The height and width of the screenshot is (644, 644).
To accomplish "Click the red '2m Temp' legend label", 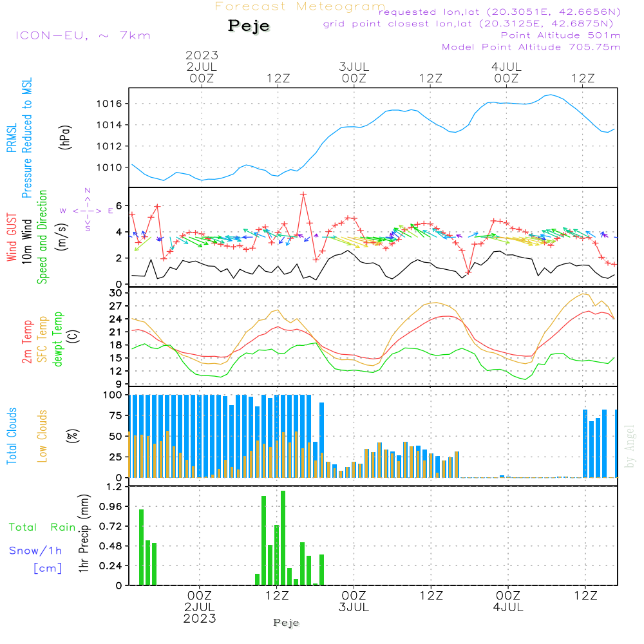I will point(26,342).
